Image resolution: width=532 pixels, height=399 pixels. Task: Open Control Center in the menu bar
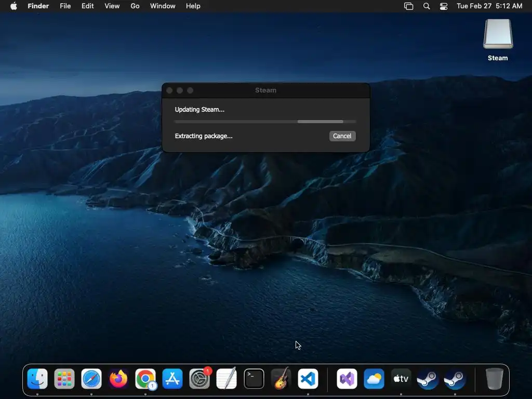pyautogui.click(x=444, y=6)
